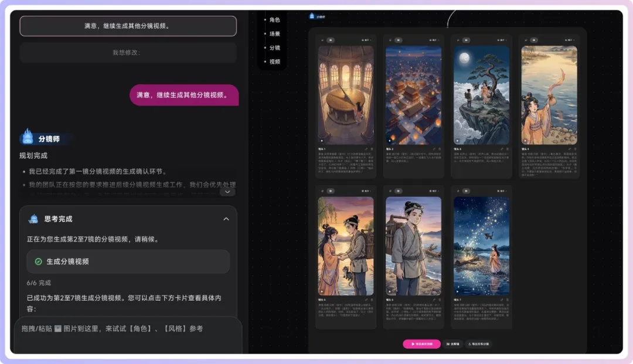Click the pink 预览最终视频 button
This screenshot has height=364, width=633.
[x=421, y=344]
